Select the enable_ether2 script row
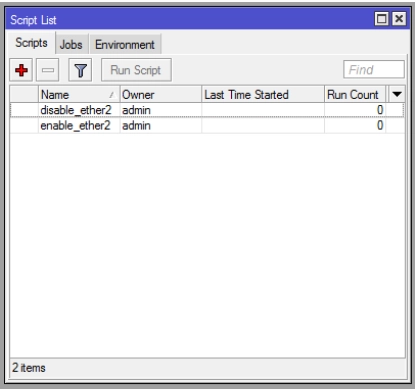416x389 pixels. coord(207,125)
